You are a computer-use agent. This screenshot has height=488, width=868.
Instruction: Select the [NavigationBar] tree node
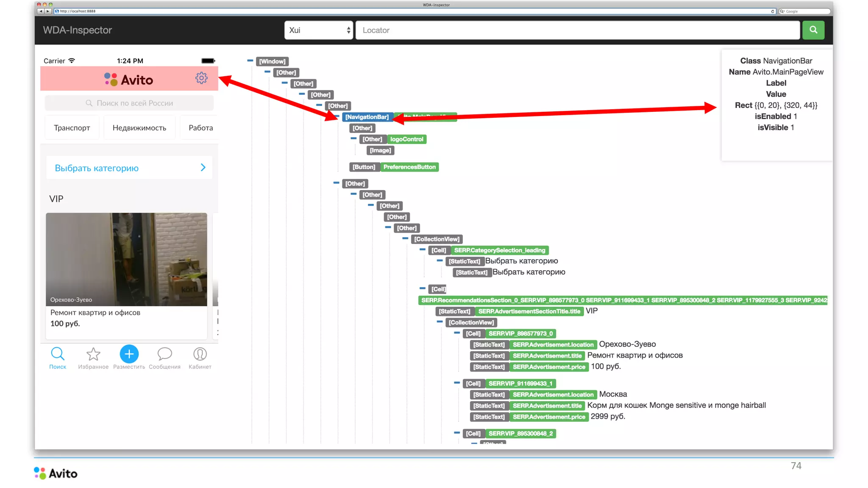[367, 117]
